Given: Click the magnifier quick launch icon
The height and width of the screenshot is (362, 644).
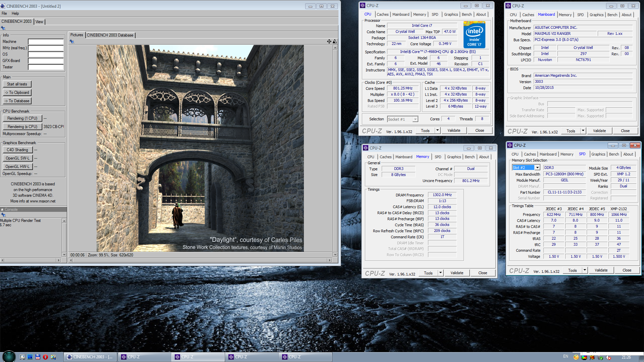Looking at the screenshot, I should tap(53, 357).
